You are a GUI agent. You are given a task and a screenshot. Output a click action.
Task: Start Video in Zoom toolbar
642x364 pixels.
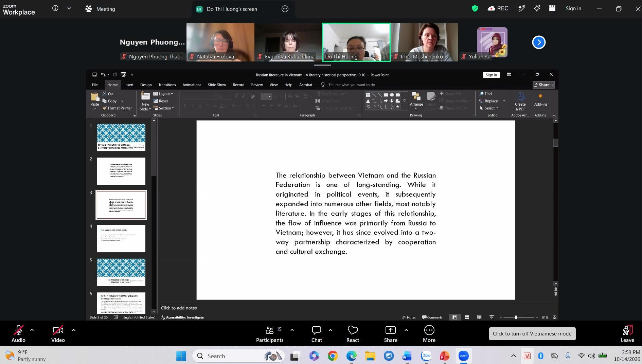(x=58, y=333)
